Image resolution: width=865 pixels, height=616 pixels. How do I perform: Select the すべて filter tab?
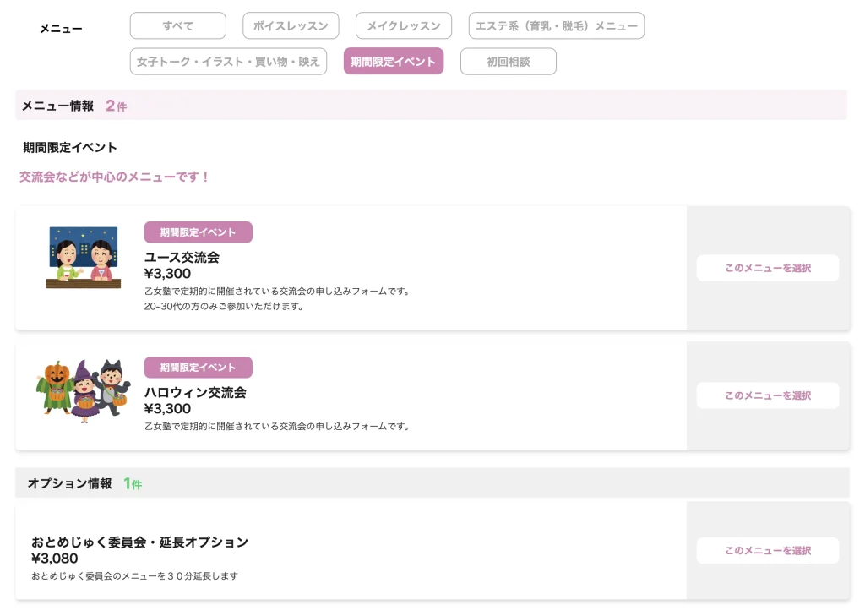[177, 26]
